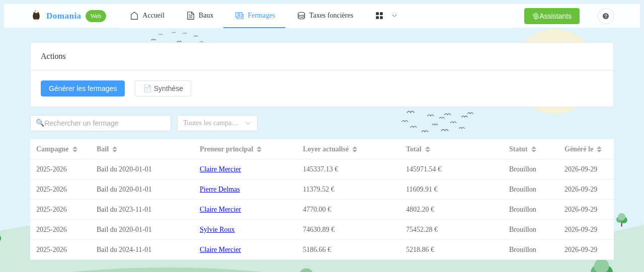The height and width of the screenshot is (272, 644).
Task: Click the Fermages money icon
Action: 239,16
